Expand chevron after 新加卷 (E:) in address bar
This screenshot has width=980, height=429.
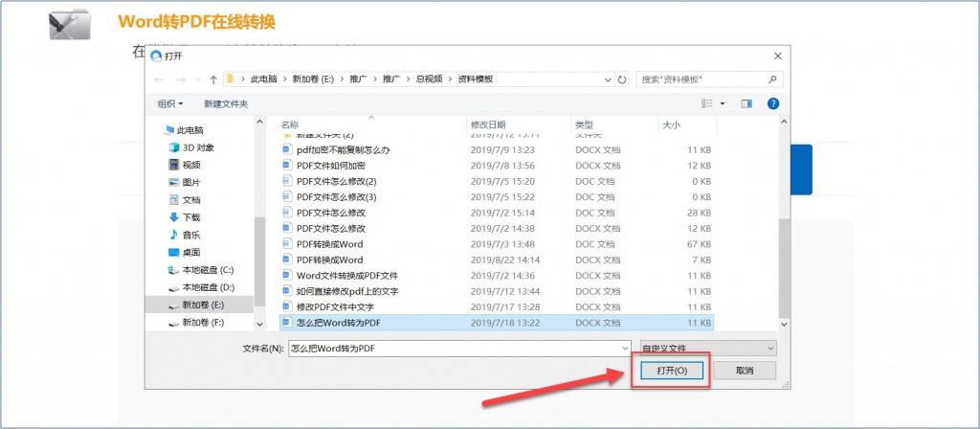click(x=342, y=79)
